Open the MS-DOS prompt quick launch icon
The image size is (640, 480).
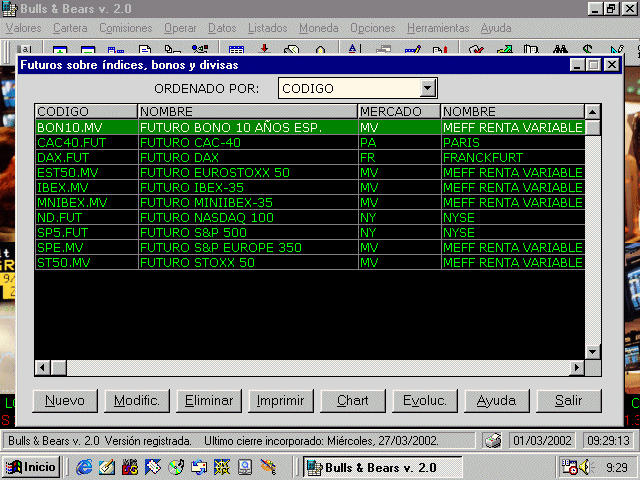(130, 467)
